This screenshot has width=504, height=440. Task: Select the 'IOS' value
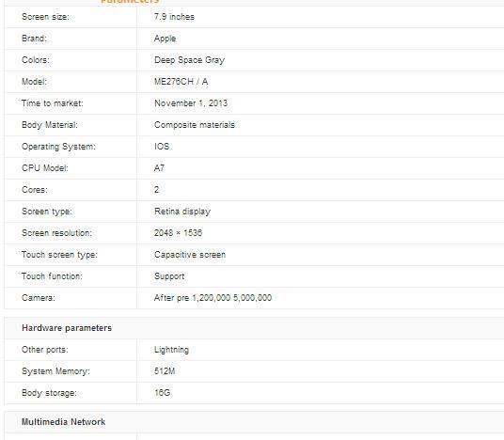(162, 147)
